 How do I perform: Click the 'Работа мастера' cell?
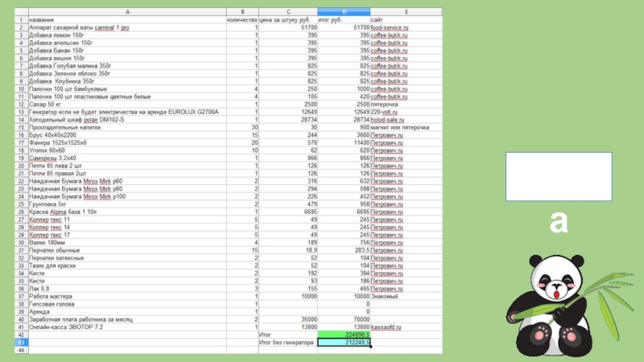point(51,296)
